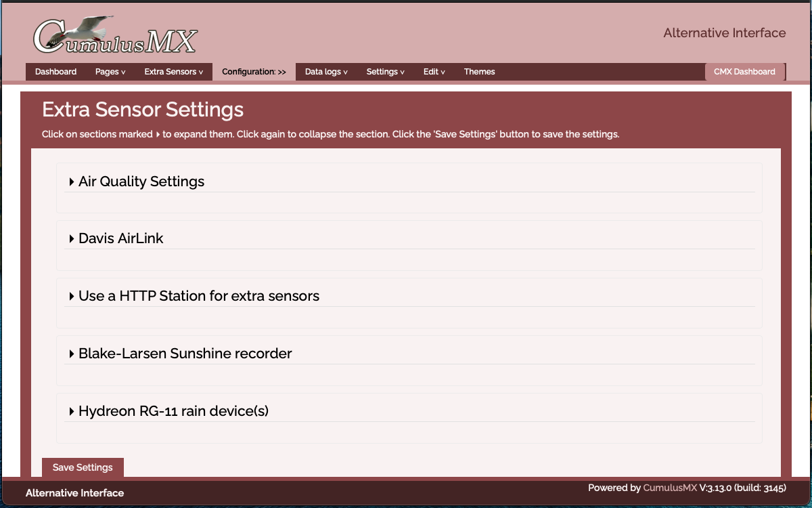Click the Alternative Interface label in the footer
The height and width of the screenshot is (508, 812).
pyautogui.click(x=74, y=493)
